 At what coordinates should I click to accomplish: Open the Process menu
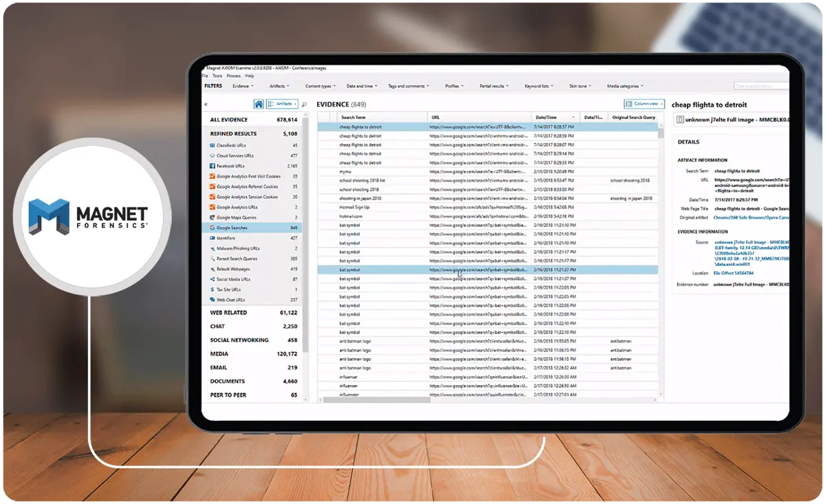coord(232,76)
